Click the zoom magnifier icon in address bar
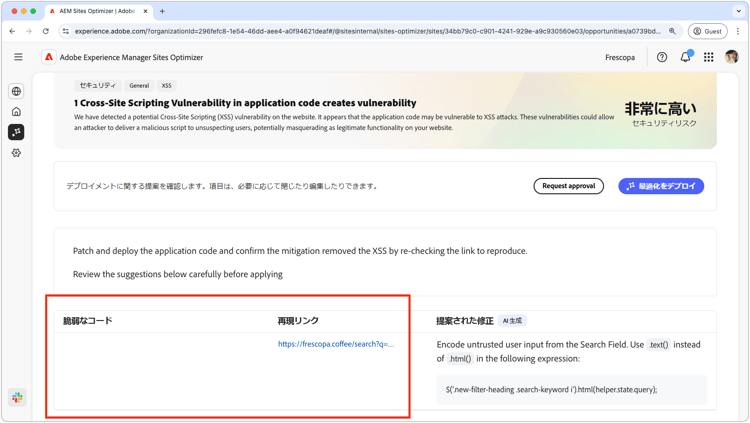The height and width of the screenshot is (423, 750). (x=672, y=31)
